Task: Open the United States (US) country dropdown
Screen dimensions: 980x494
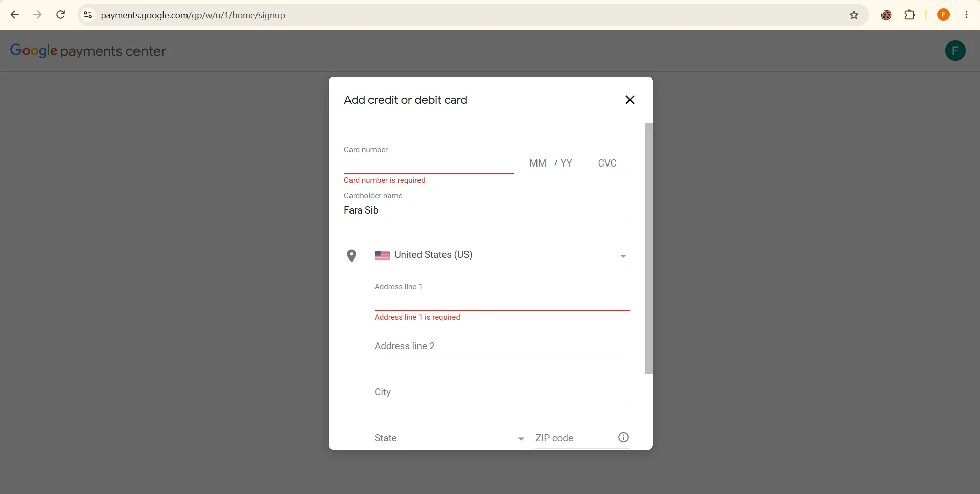Action: 502,255
